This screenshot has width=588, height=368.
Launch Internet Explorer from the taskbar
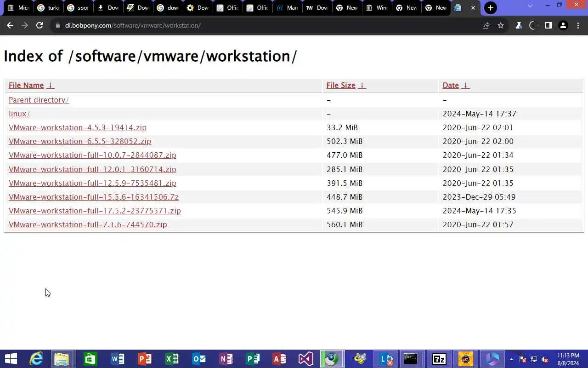36,359
